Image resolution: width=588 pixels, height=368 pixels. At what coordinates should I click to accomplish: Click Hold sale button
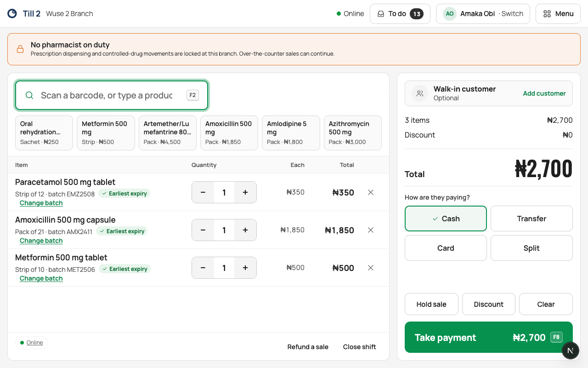pyautogui.click(x=431, y=304)
